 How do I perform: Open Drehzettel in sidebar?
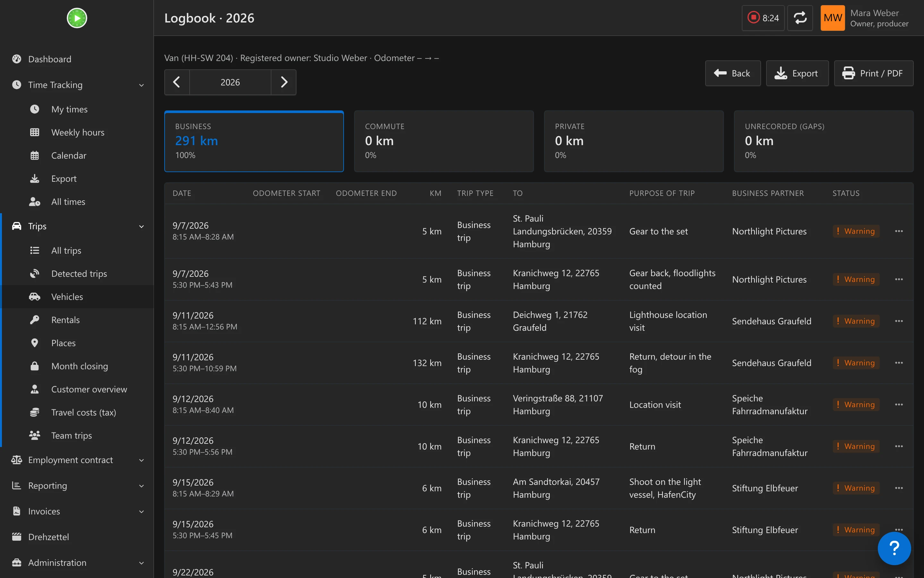(x=77, y=537)
